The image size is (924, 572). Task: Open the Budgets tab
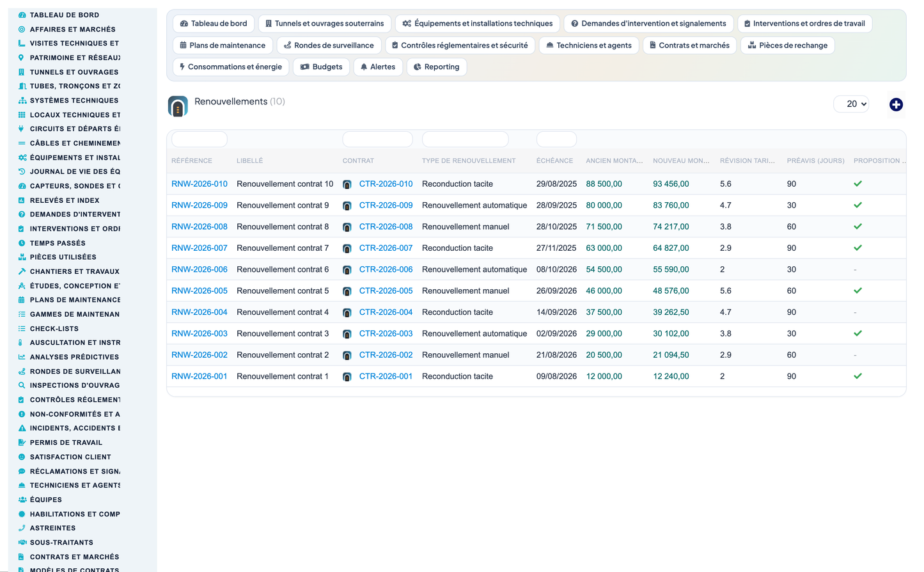pyautogui.click(x=321, y=67)
